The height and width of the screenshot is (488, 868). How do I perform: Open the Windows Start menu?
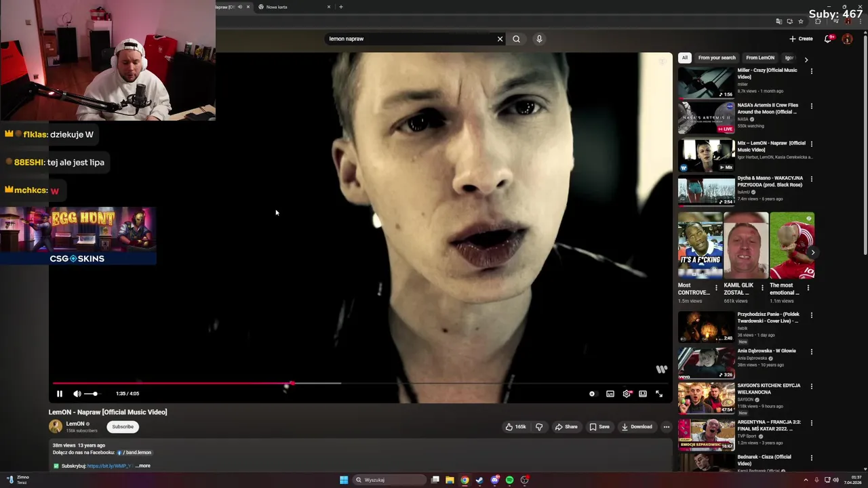(x=344, y=480)
